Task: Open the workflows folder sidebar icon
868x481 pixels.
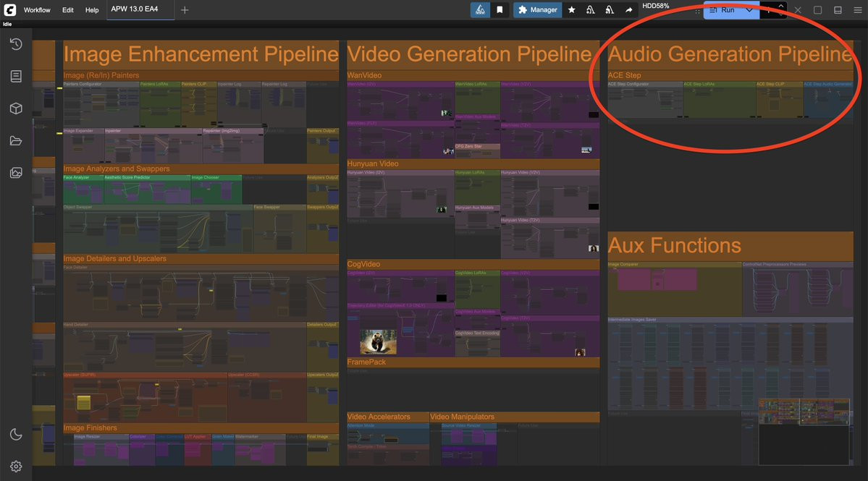Action: [x=16, y=141]
